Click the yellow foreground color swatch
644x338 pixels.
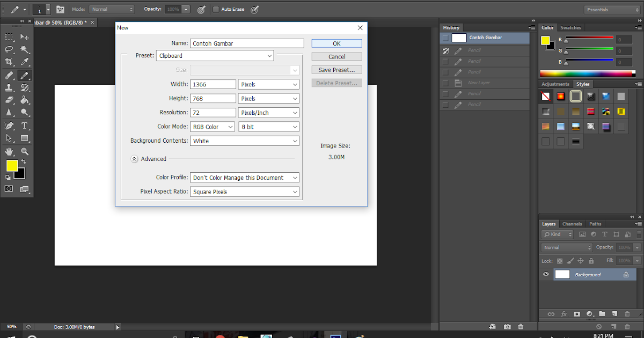pos(12,165)
